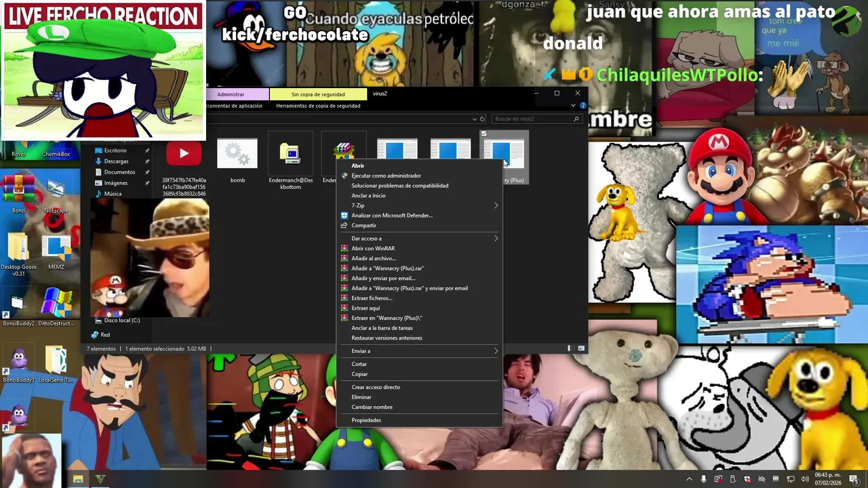This screenshot has width=868, height=488.
Task: Refresh the virus2 folder view
Action: click(x=482, y=119)
